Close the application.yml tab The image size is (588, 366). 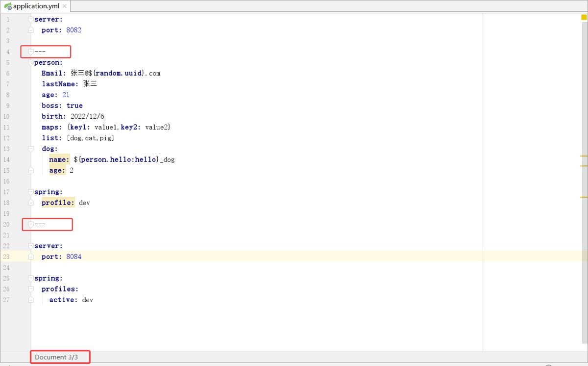tap(65, 6)
